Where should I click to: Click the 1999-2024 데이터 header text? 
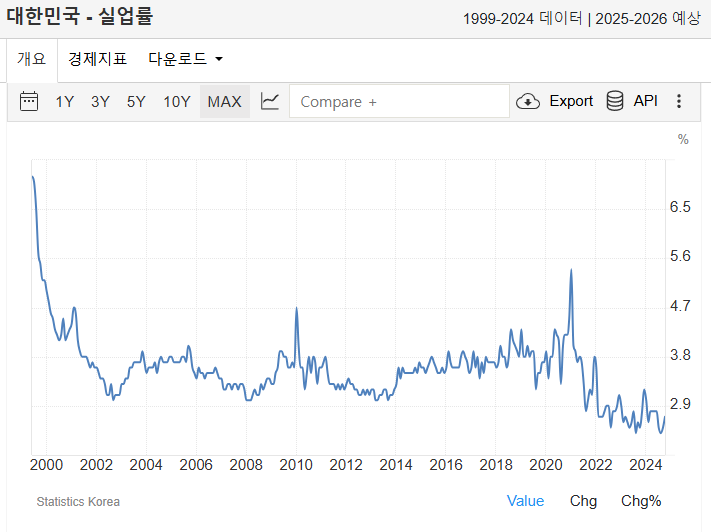(523, 19)
